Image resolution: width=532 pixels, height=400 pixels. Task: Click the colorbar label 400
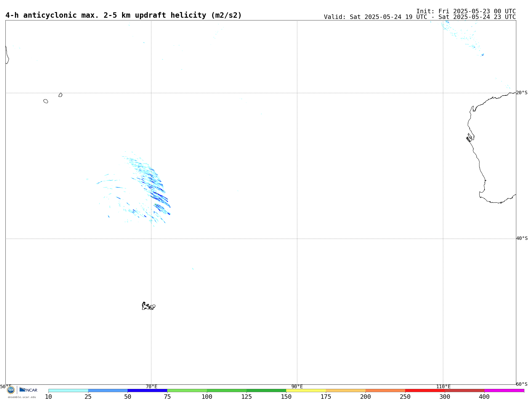click(x=484, y=397)
